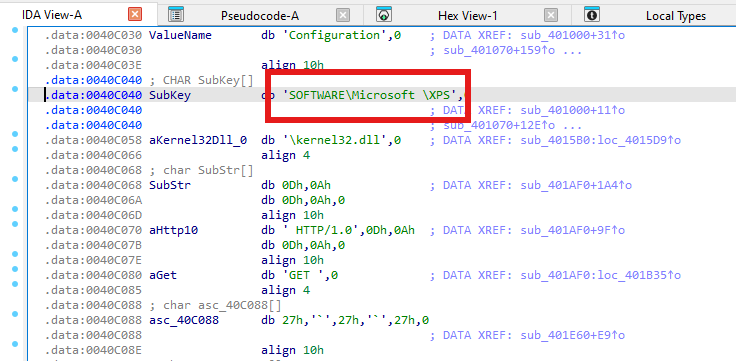Open the Local Types tab
This screenshot has height=361, width=736.
click(675, 16)
